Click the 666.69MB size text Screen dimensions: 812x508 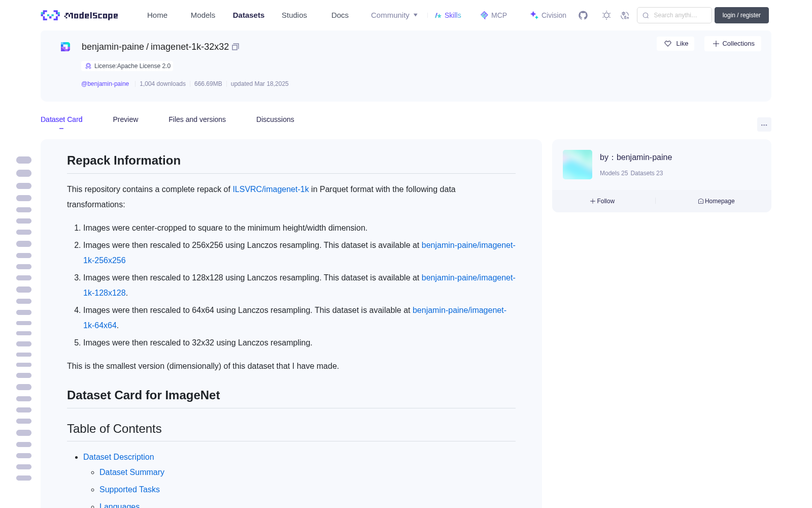208,84
